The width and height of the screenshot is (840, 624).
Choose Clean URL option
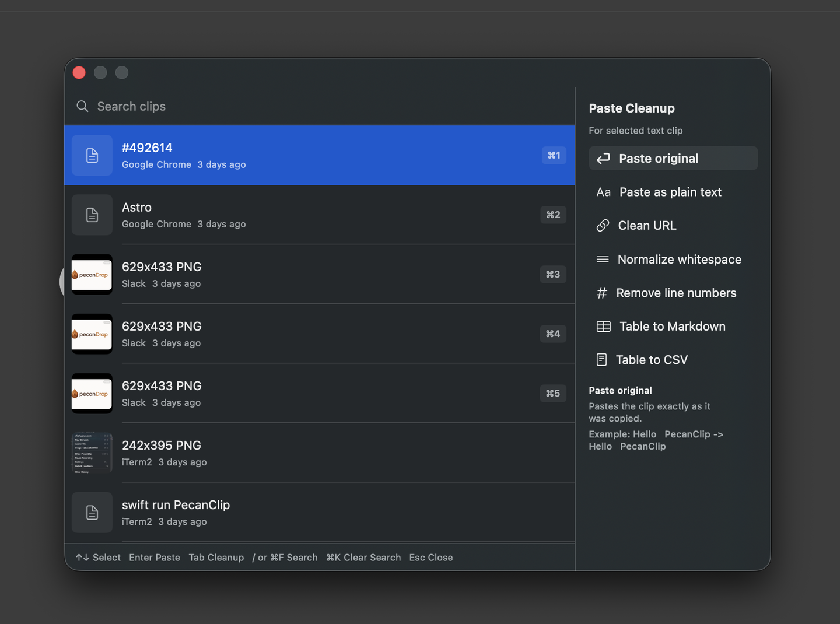[673, 225]
